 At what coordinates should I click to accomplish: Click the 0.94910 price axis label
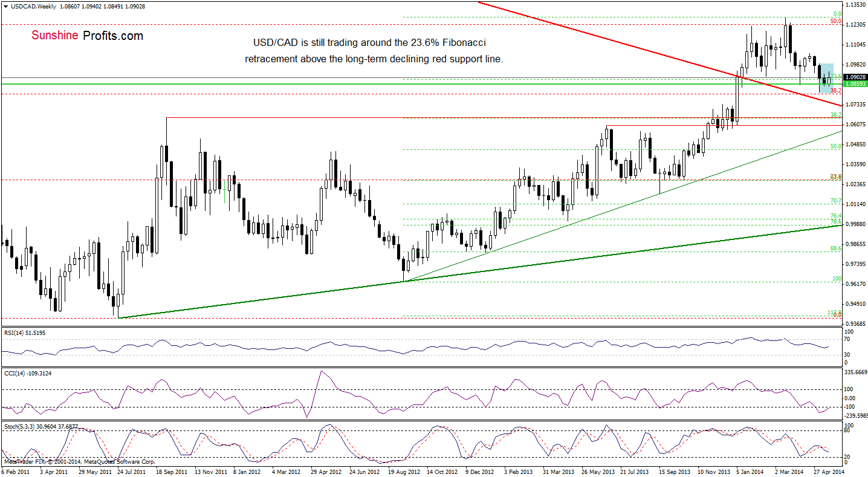(x=857, y=304)
